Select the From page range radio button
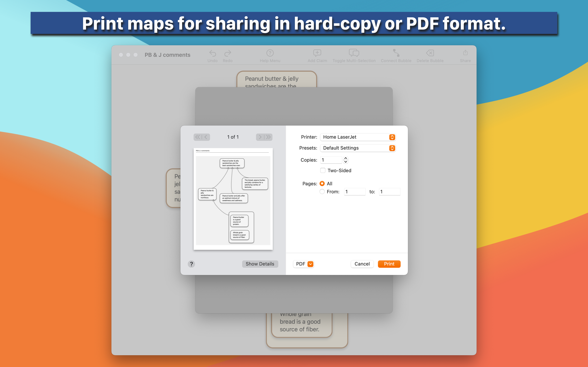 point(322,192)
